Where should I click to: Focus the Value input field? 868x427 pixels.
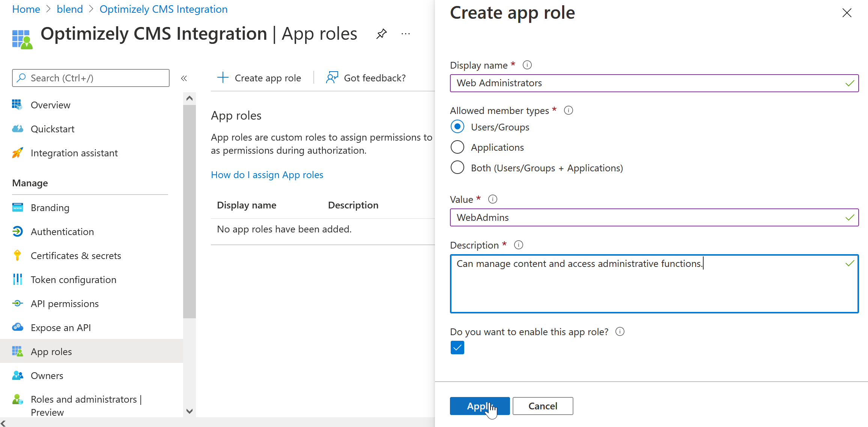click(x=654, y=217)
